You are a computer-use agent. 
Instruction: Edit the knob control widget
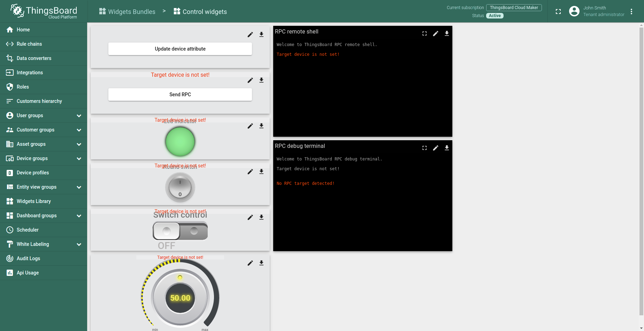[250, 263]
